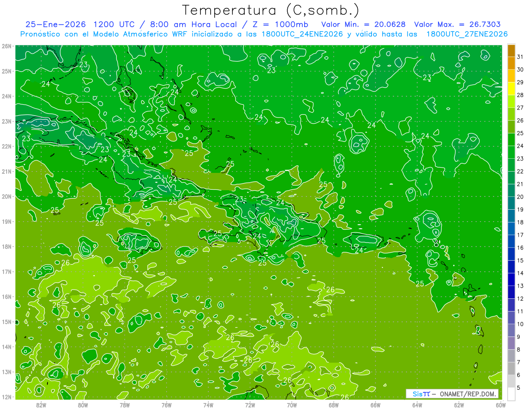Click the dark blue swatch between 13 and 14

(x=511, y=279)
